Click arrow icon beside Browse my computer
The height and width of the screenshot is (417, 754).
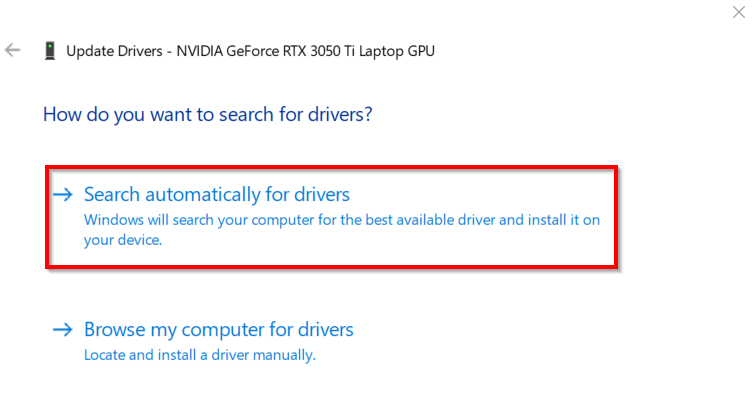63,329
